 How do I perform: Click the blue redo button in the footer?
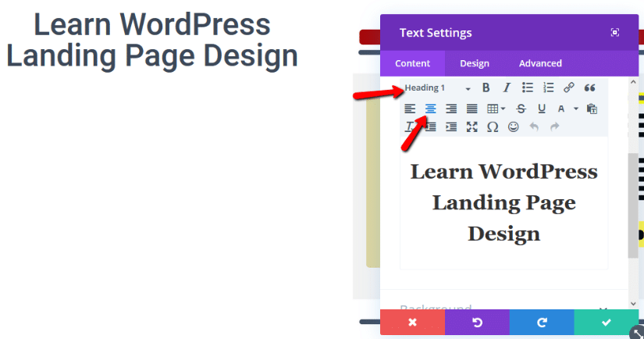(541, 322)
